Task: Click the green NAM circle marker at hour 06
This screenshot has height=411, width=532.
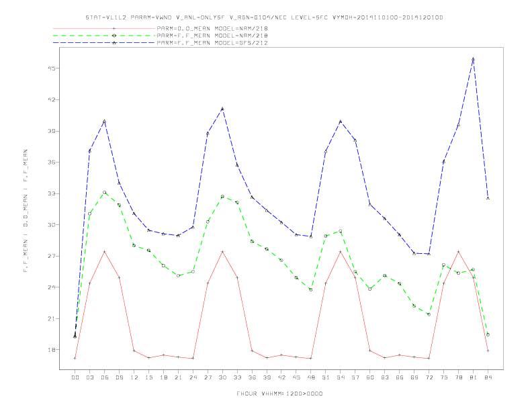Action: click(x=105, y=192)
